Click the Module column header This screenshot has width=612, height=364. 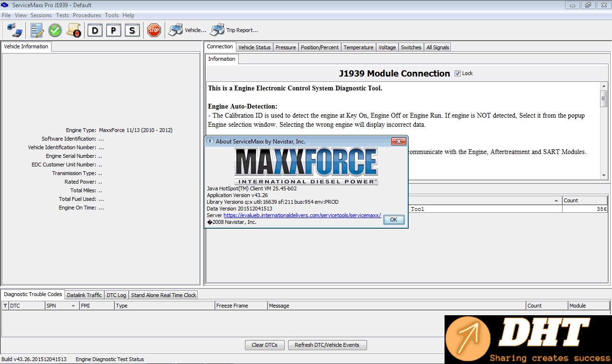[x=589, y=306]
